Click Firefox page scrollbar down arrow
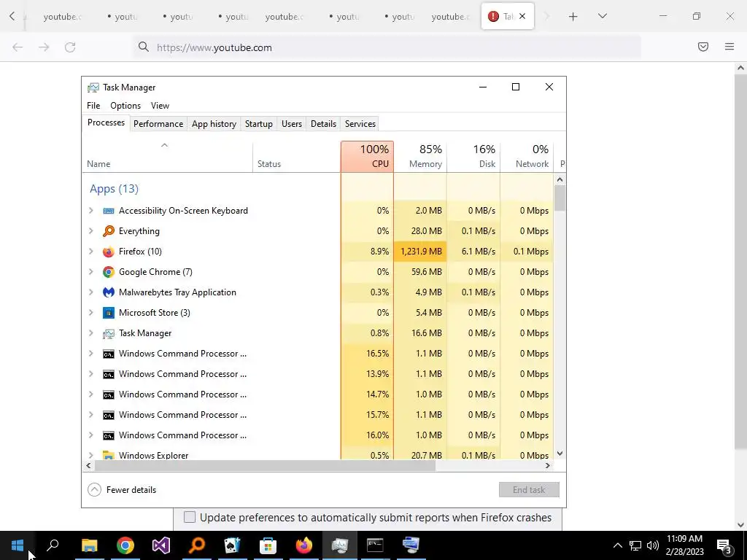This screenshot has height=560, width=747. click(741, 525)
